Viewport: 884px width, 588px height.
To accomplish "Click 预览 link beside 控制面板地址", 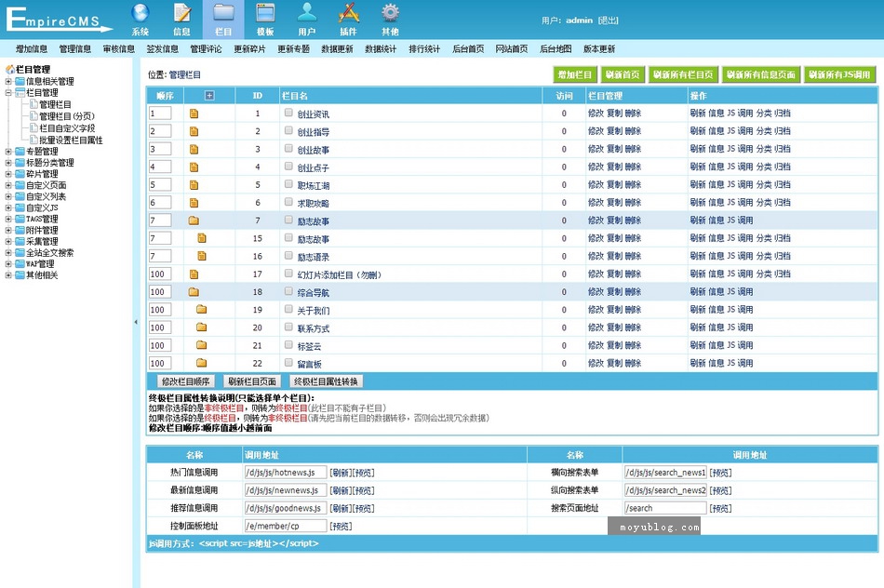I will point(342,526).
